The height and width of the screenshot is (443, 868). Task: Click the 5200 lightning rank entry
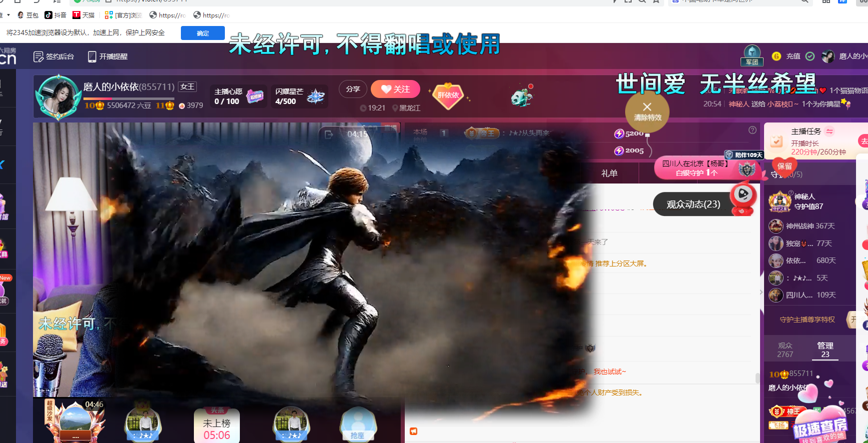pyautogui.click(x=629, y=133)
